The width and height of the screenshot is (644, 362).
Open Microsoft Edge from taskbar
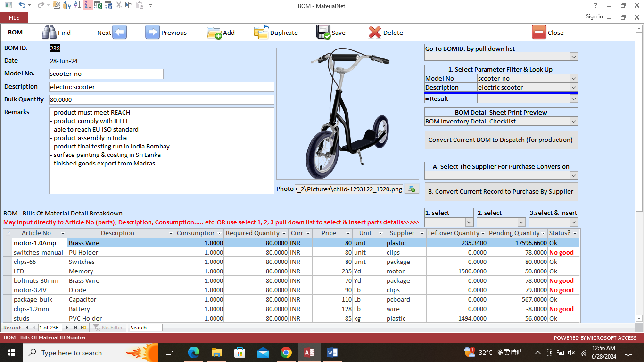pyautogui.click(x=194, y=352)
